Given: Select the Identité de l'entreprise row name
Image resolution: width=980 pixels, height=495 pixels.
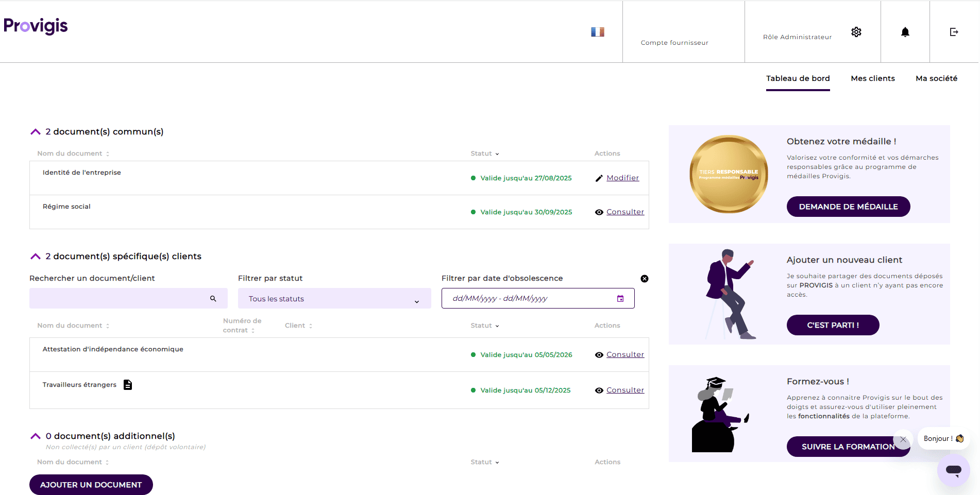Looking at the screenshot, I should pos(81,173).
